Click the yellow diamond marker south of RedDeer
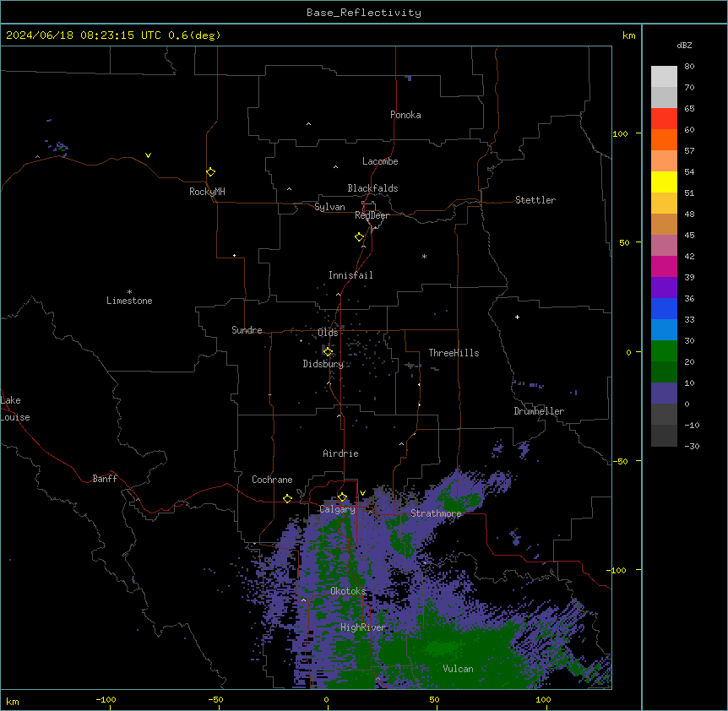This screenshot has height=711, width=728. point(360,237)
